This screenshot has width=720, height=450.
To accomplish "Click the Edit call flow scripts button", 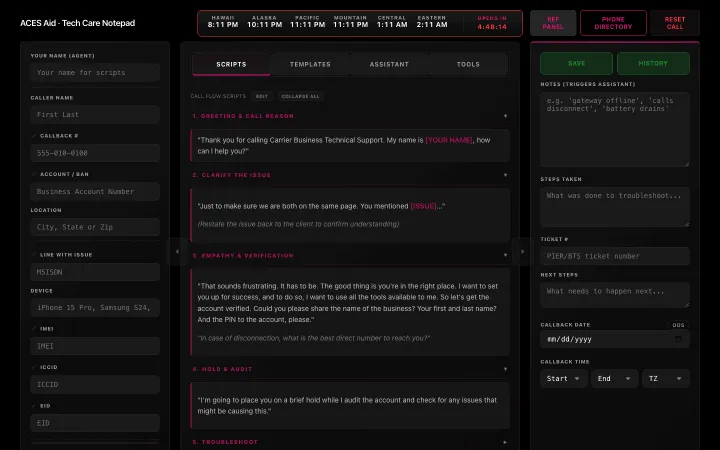I will pyautogui.click(x=262, y=96).
